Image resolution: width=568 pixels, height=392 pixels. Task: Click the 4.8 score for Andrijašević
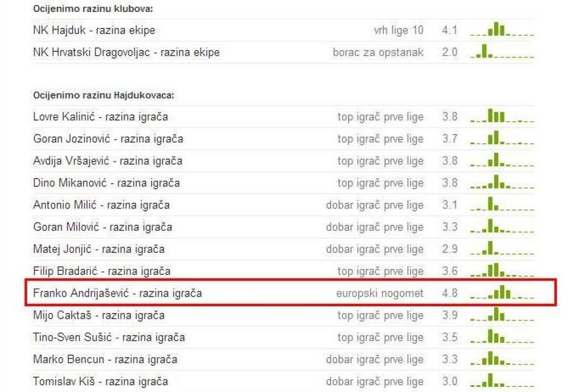point(449,294)
